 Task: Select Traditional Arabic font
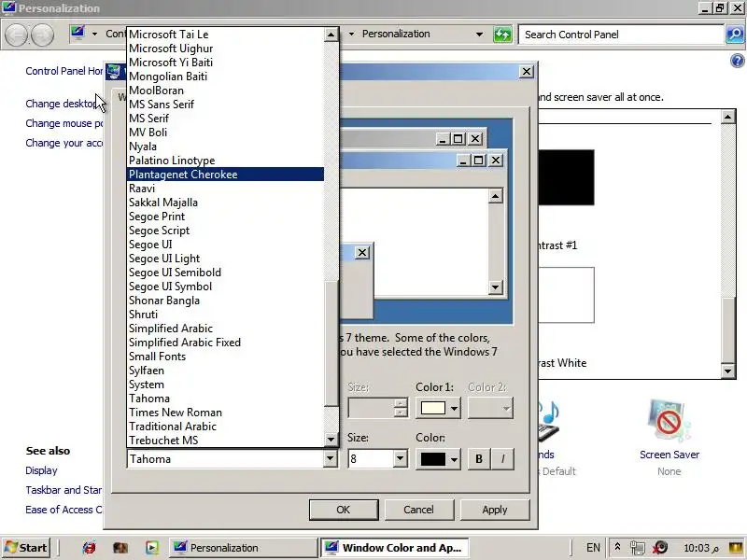(226, 427)
